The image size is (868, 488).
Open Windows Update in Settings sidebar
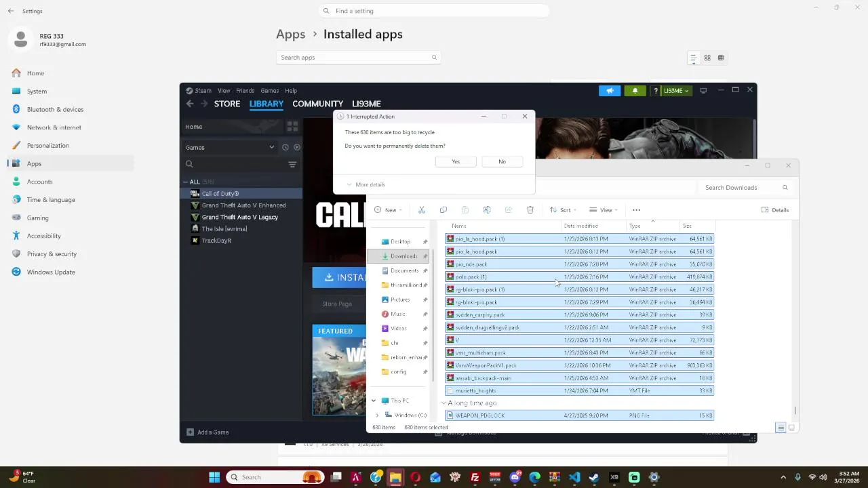point(51,272)
